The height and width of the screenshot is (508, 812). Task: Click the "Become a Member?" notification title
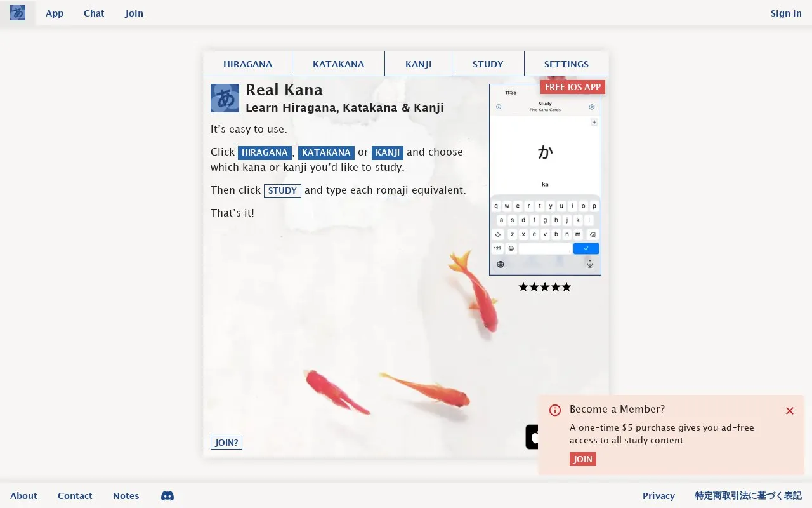(x=617, y=410)
